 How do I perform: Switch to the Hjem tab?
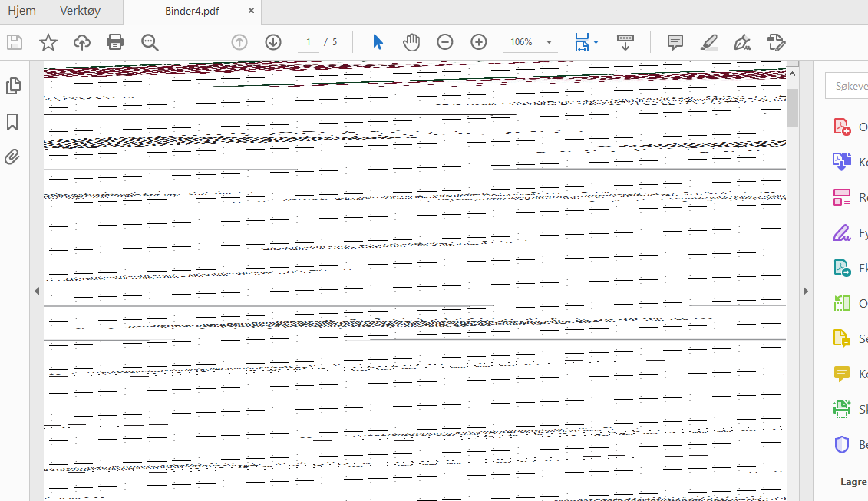coord(22,11)
